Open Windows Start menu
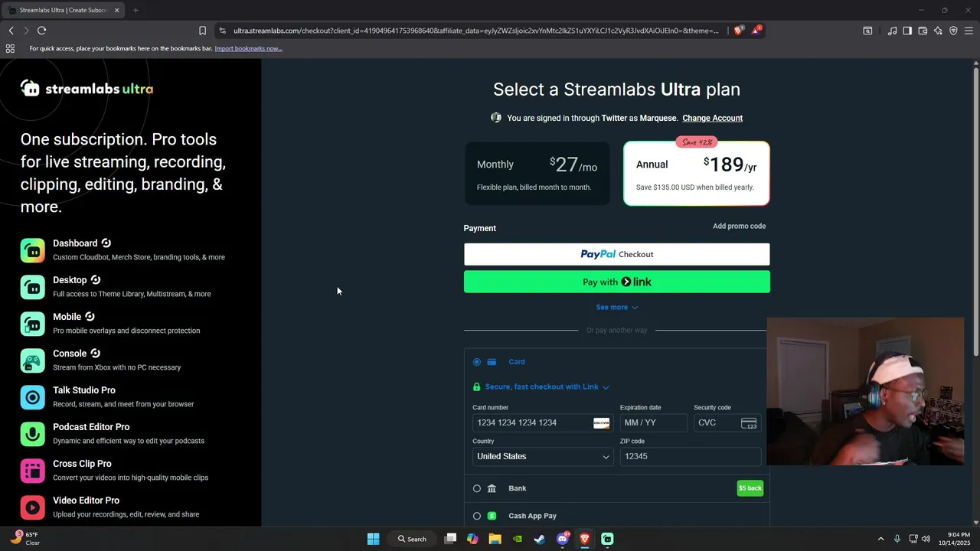980x551 pixels. click(373, 539)
